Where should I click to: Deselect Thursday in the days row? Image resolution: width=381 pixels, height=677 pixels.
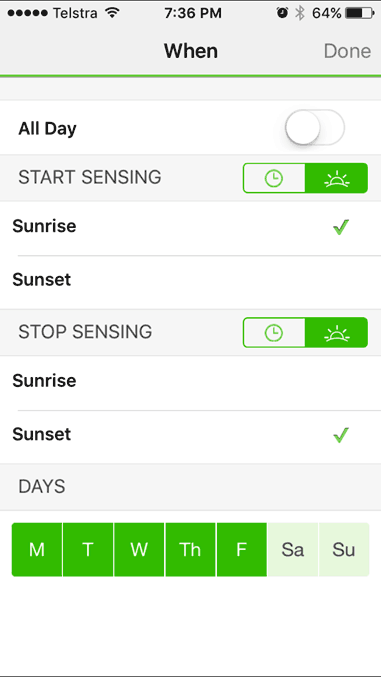click(x=190, y=550)
